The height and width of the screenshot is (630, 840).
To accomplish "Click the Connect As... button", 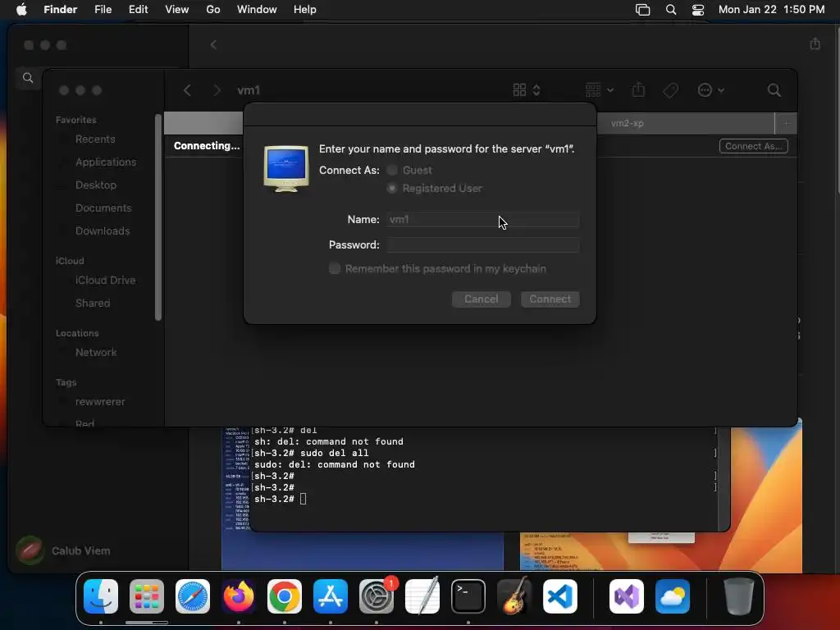I will pyautogui.click(x=753, y=146).
